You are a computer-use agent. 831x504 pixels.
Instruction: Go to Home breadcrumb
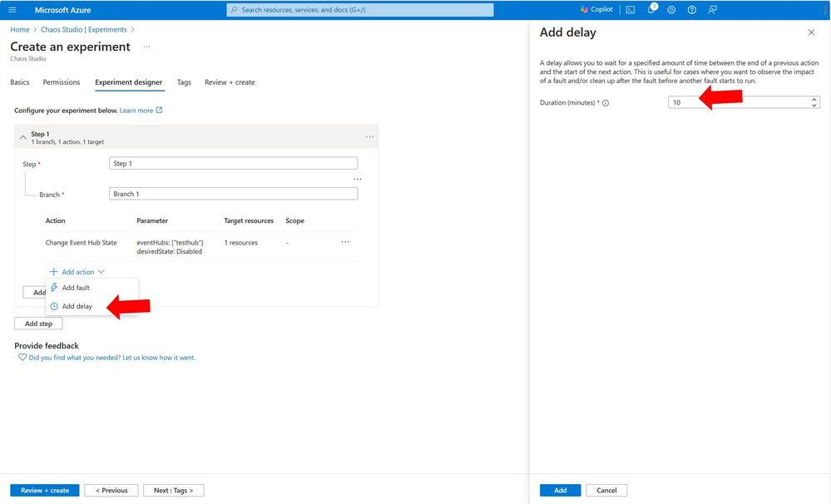[20, 30]
